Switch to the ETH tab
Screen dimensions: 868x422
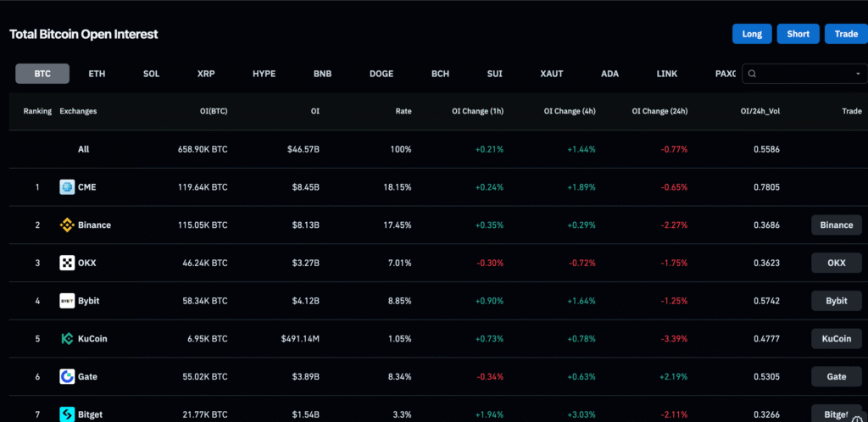(x=97, y=74)
